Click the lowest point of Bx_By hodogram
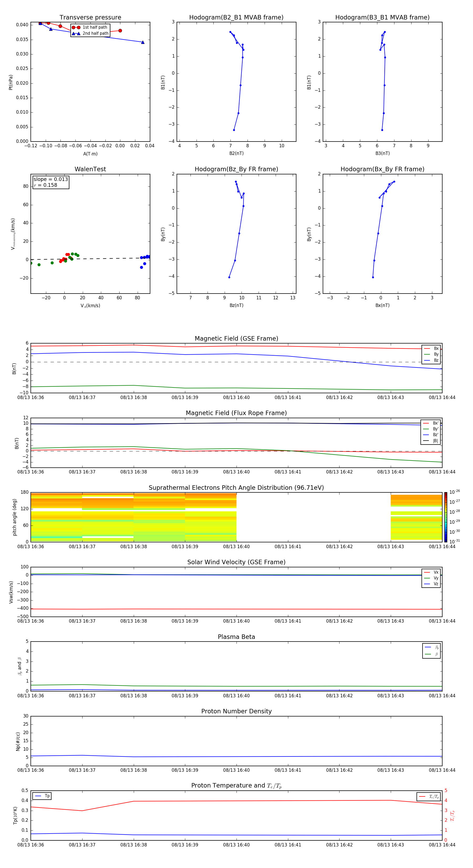Viewport: 473px width, 868px height. click(x=373, y=277)
